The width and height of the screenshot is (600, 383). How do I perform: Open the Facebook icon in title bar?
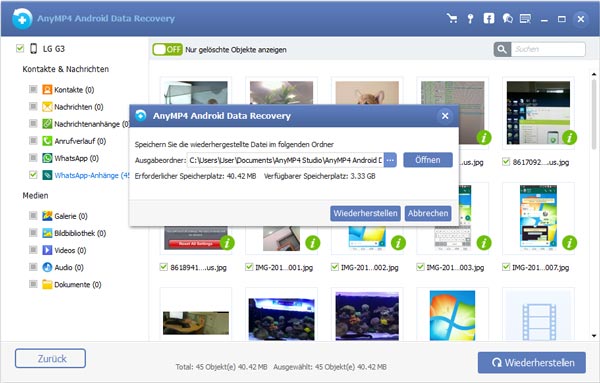489,18
